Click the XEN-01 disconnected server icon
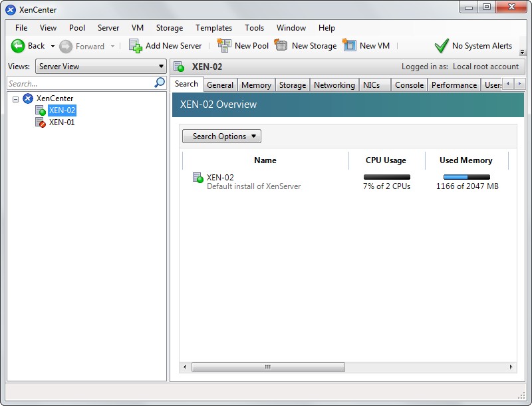Image resolution: width=532 pixels, height=406 pixels. point(41,122)
